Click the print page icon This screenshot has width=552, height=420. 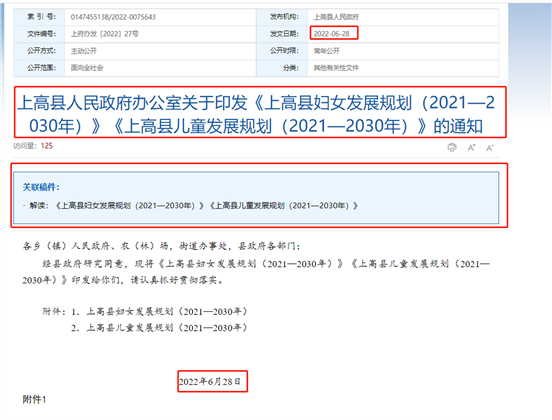point(452,148)
